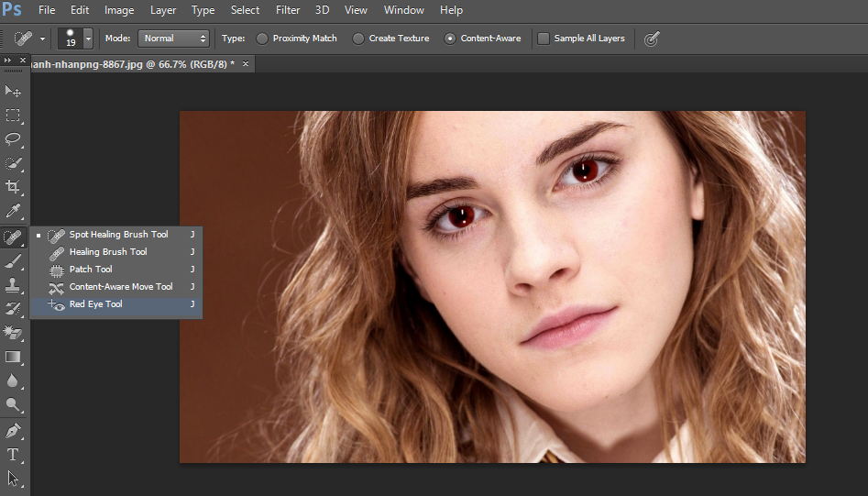Image resolution: width=868 pixels, height=496 pixels.
Task: Pick the Lasso tool
Action: 13,139
